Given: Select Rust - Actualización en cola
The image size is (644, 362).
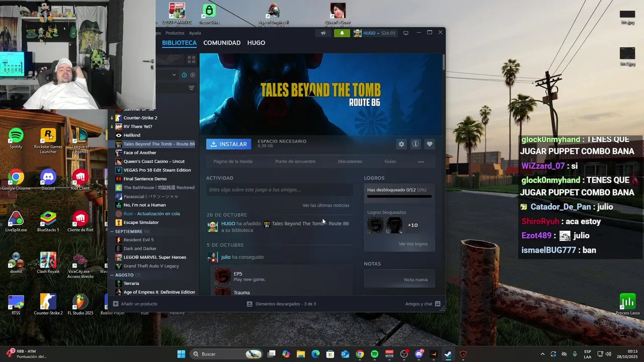Looking at the screenshot, I should pyautogui.click(x=151, y=214).
